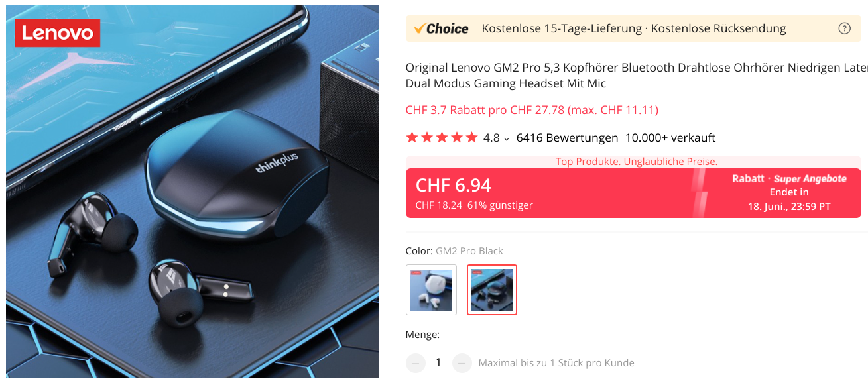The image size is (868, 387).
Task: Increase quantity with the plus button
Action: click(462, 363)
